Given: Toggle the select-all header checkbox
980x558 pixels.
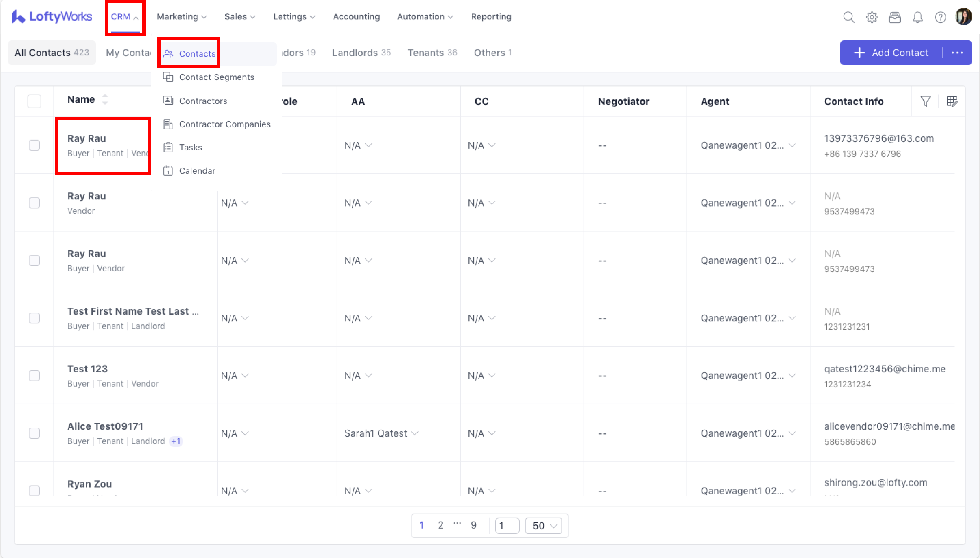Looking at the screenshot, I should 34,101.
